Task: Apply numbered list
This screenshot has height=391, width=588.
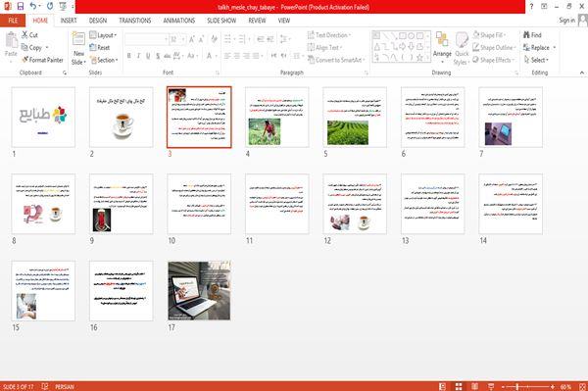Action: tap(243, 39)
